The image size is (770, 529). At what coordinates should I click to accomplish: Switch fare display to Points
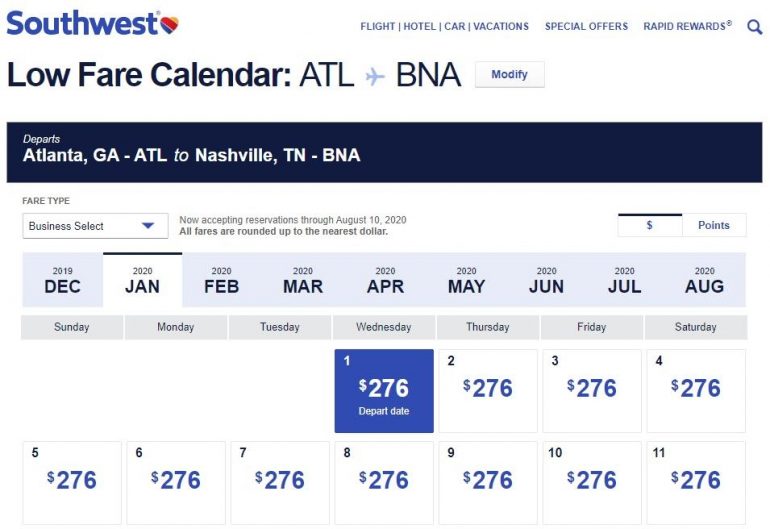[x=713, y=225]
